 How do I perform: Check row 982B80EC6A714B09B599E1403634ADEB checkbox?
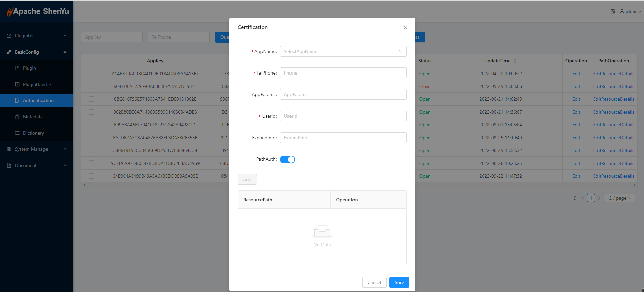pyautogui.click(x=91, y=112)
